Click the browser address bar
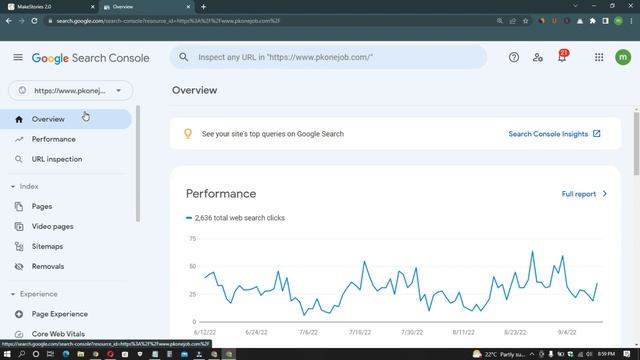The width and height of the screenshot is (640, 360). point(269,21)
